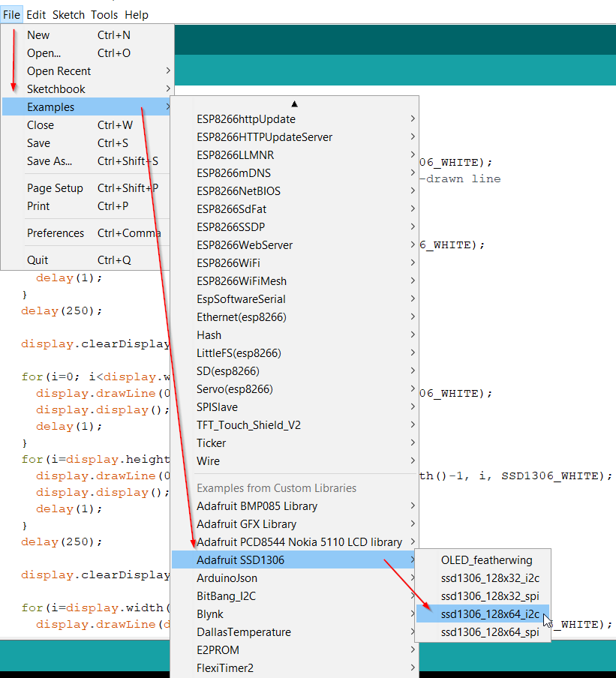Open Preferences from the File menu
Image resolution: width=616 pixels, height=678 pixels.
(x=56, y=232)
